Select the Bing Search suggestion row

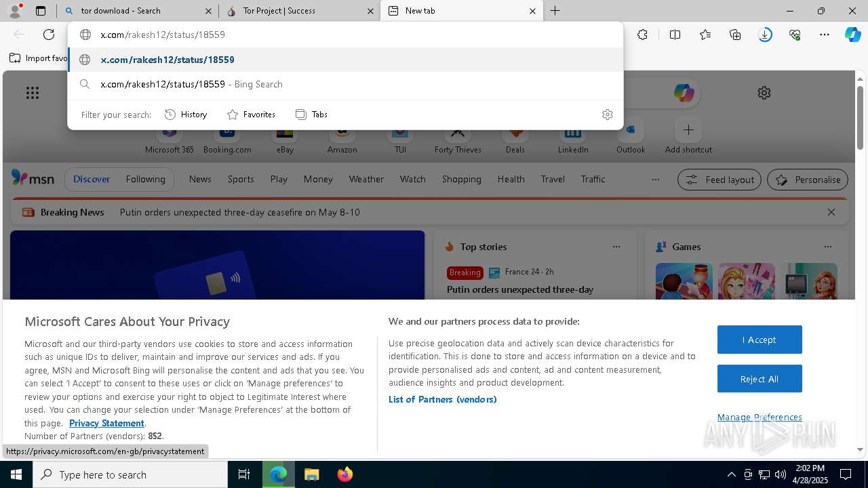[x=345, y=84]
